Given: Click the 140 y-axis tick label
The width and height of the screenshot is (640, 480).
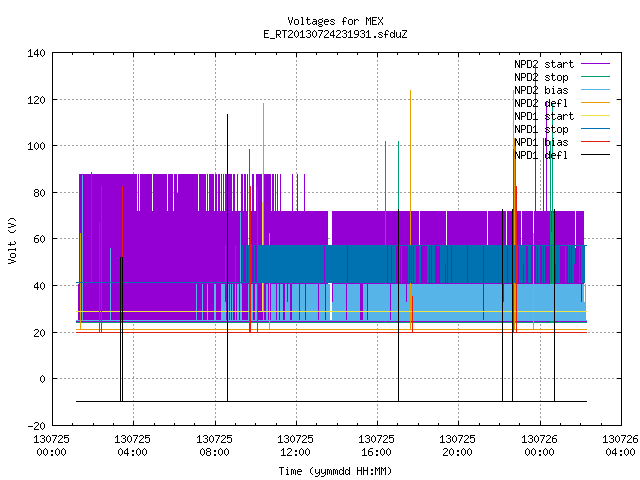Looking at the screenshot, I should pos(36,53).
